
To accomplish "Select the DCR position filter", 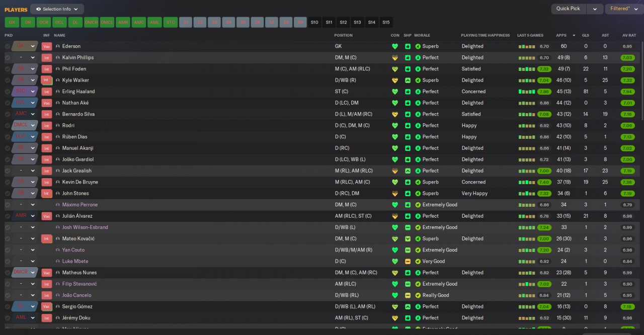I will (x=44, y=22).
